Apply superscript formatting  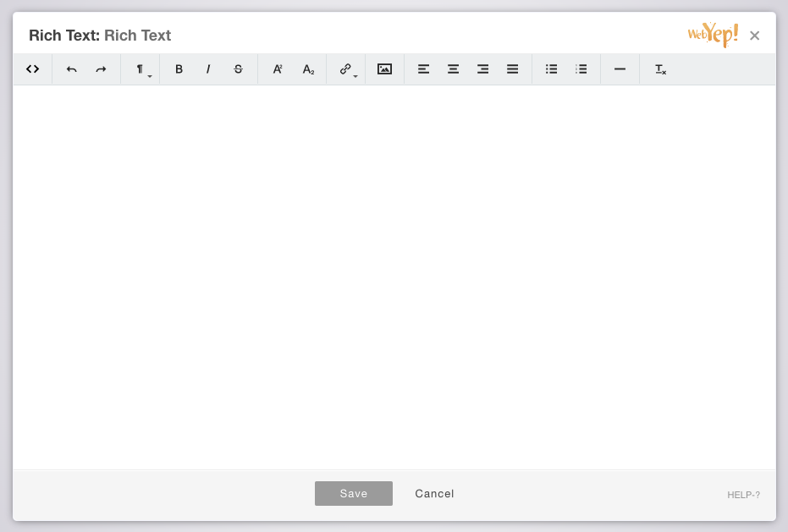coord(278,69)
